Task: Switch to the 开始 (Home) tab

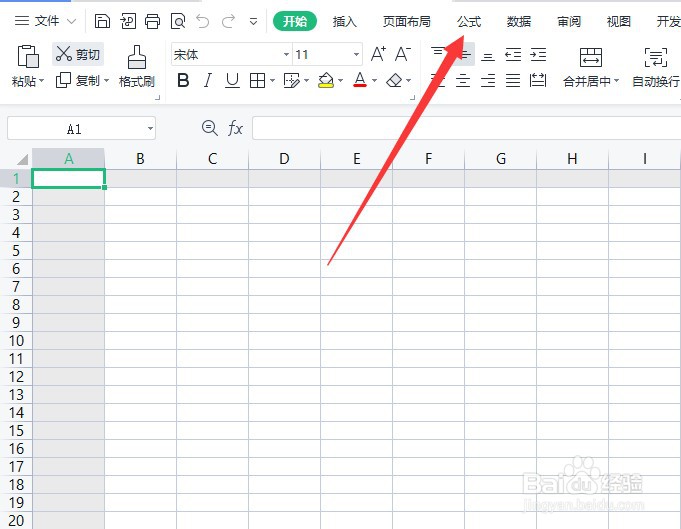Action: pos(295,21)
